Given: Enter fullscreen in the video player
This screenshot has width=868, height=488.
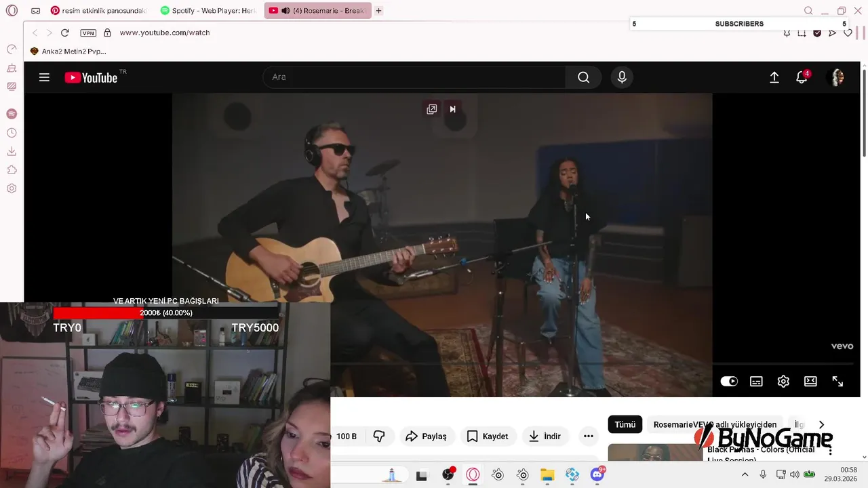Looking at the screenshot, I should point(837,382).
